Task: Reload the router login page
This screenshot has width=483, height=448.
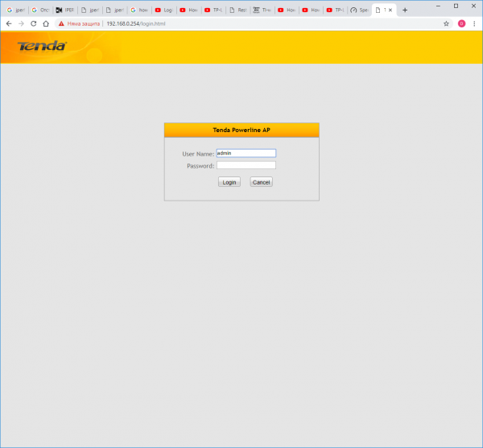Action: pos(34,23)
